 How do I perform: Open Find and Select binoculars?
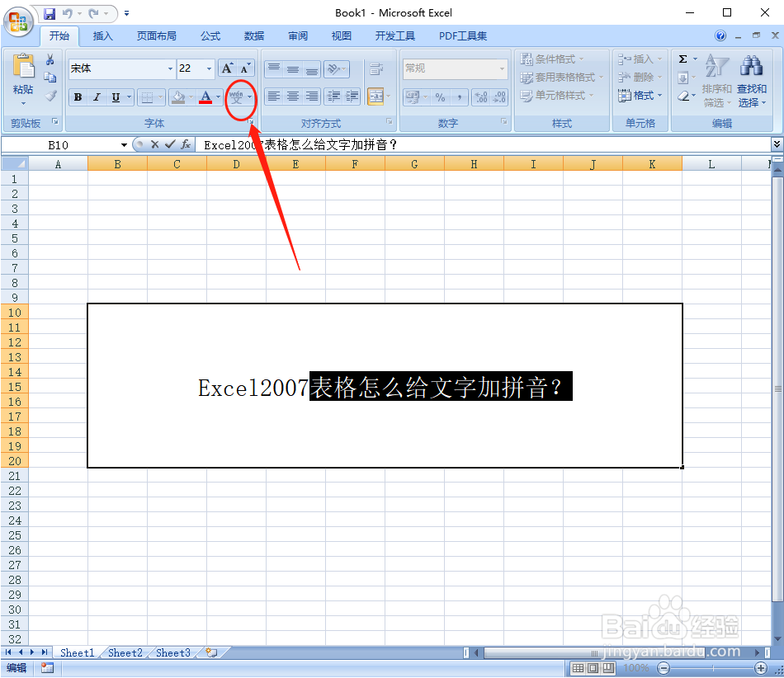tap(752, 82)
